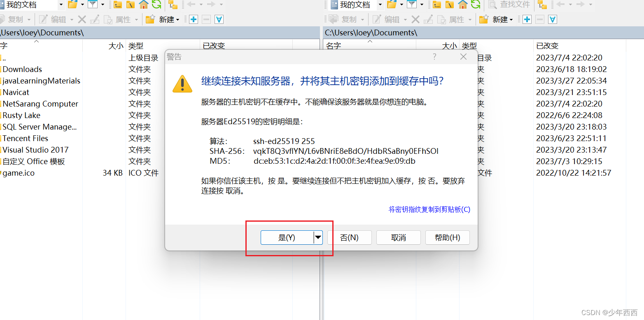Open directory icon in right panel toolbar
This screenshot has width=644, height=320.
[x=392, y=5]
